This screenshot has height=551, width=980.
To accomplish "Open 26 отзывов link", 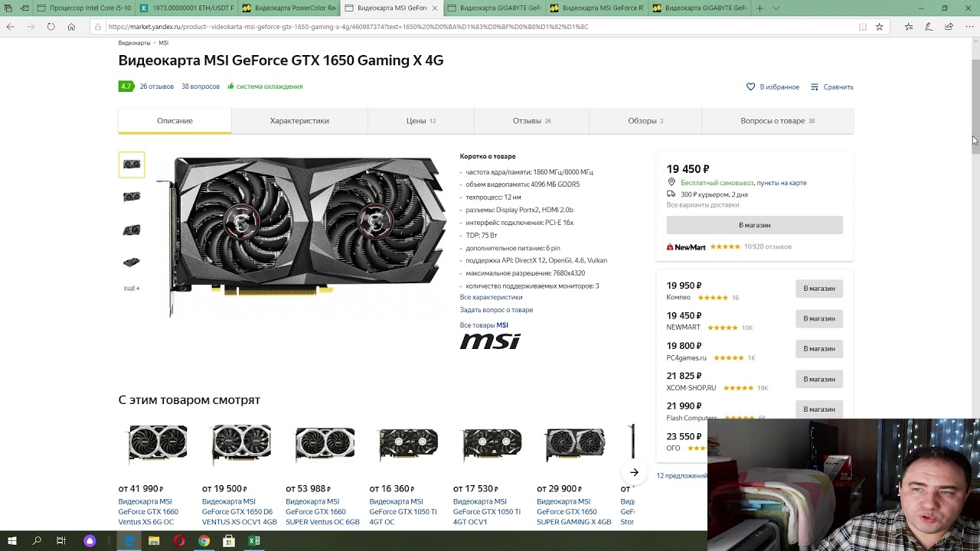I will (156, 86).
